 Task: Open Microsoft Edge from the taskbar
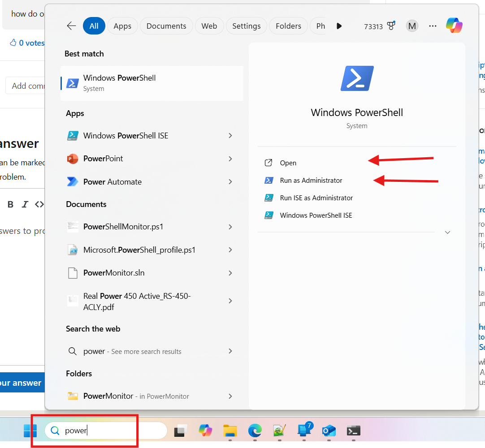point(255,431)
